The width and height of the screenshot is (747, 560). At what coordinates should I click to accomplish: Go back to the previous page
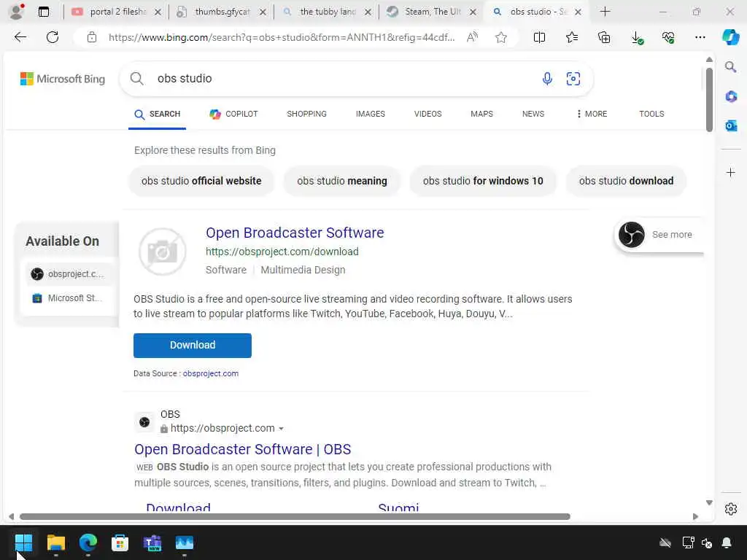click(20, 37)
